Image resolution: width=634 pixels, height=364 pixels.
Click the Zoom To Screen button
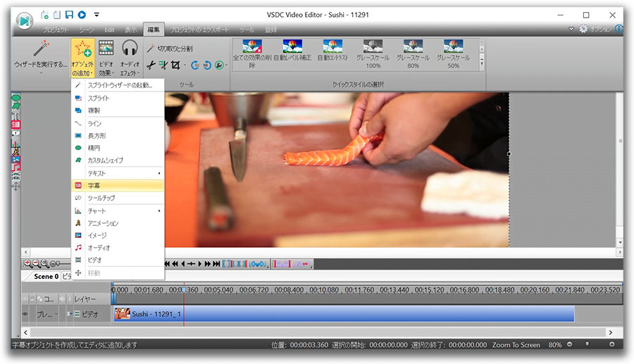(516, 345)
